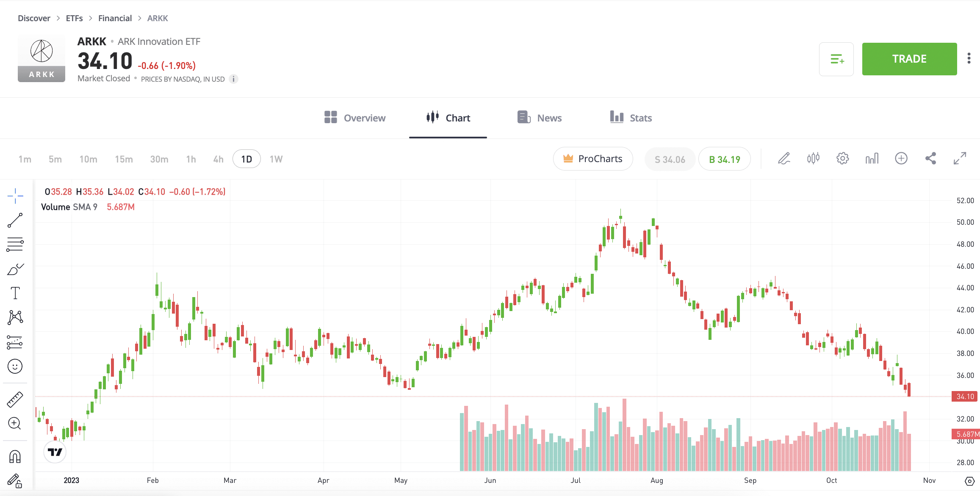Open the pencil drawing toolbar icon
Image resolution: width=980 pixels, height=496 pixels.
784,159
